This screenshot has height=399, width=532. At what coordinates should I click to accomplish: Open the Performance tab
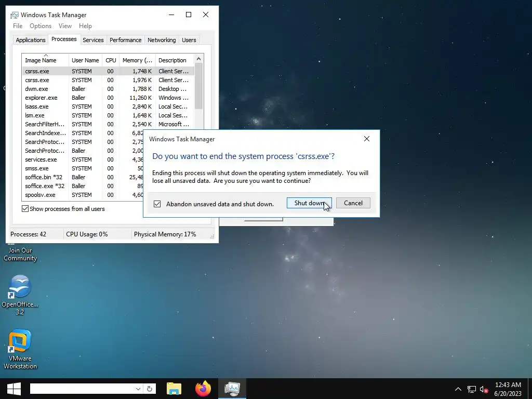[126, 40]
